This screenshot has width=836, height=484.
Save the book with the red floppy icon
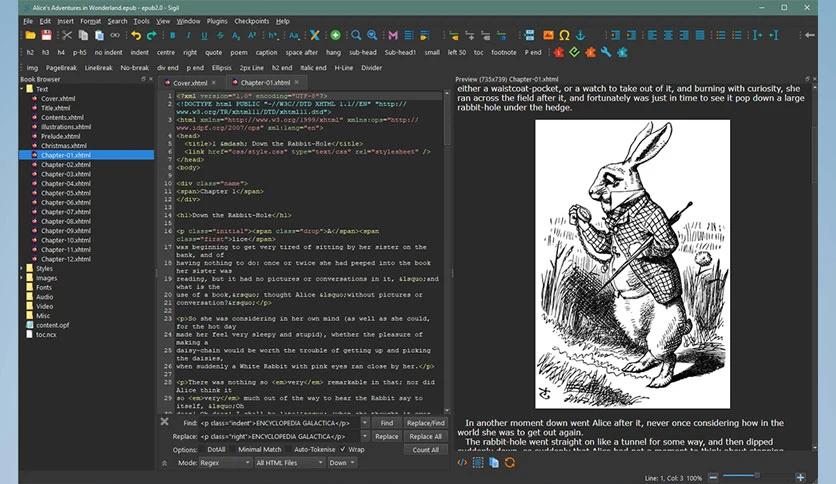pyautogui.click(x=46, y=35)
